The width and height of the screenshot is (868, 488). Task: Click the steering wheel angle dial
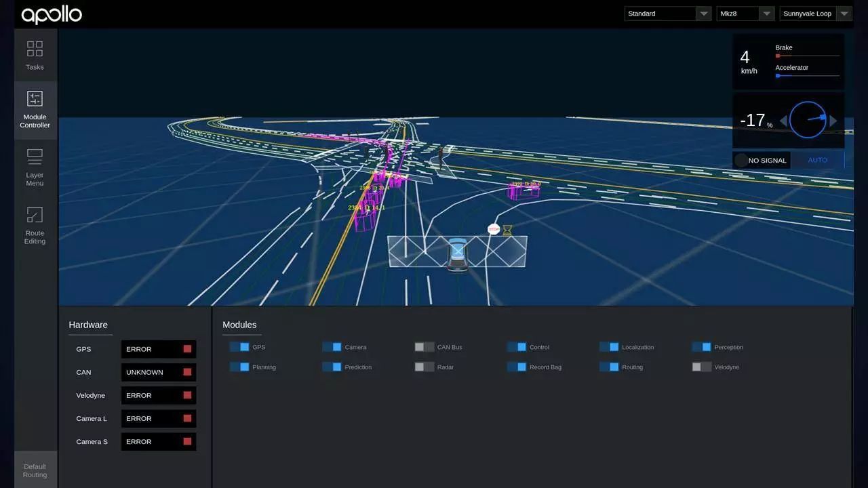(x=808, y=120)
